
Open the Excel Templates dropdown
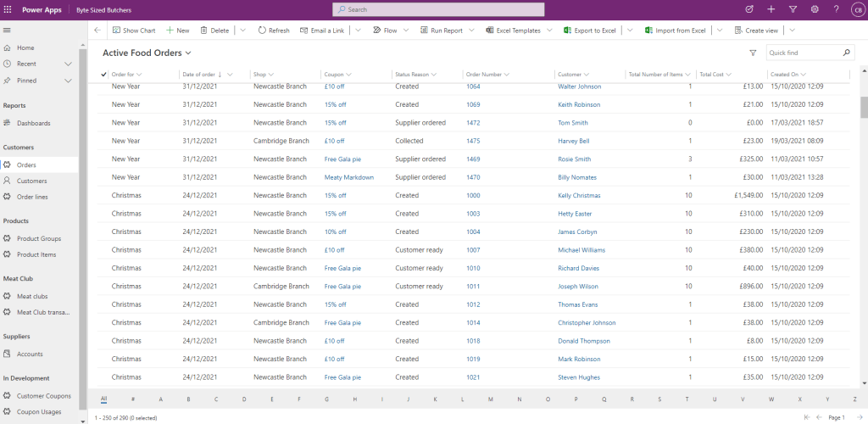[548, 31]
